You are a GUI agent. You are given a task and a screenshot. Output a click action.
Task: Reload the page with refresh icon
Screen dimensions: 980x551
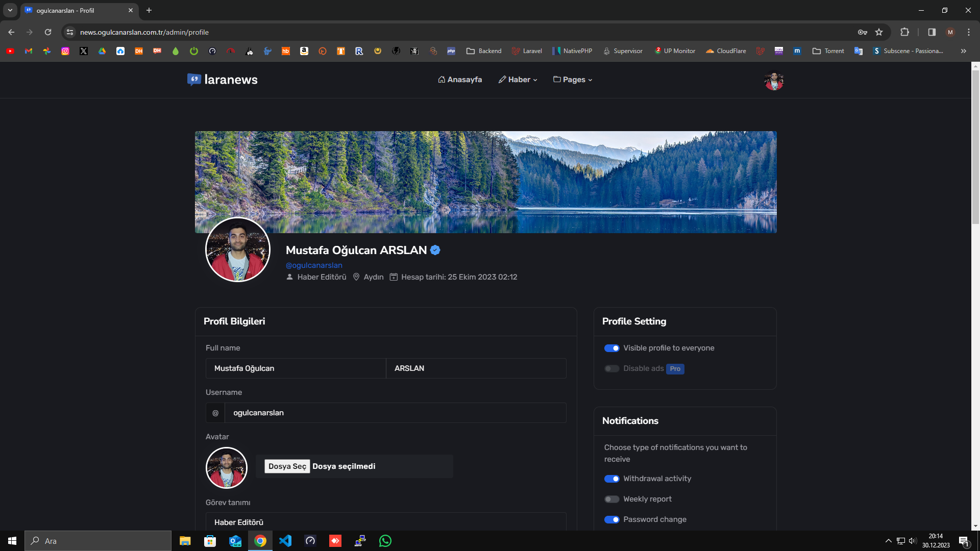click(x=48, y=32)
